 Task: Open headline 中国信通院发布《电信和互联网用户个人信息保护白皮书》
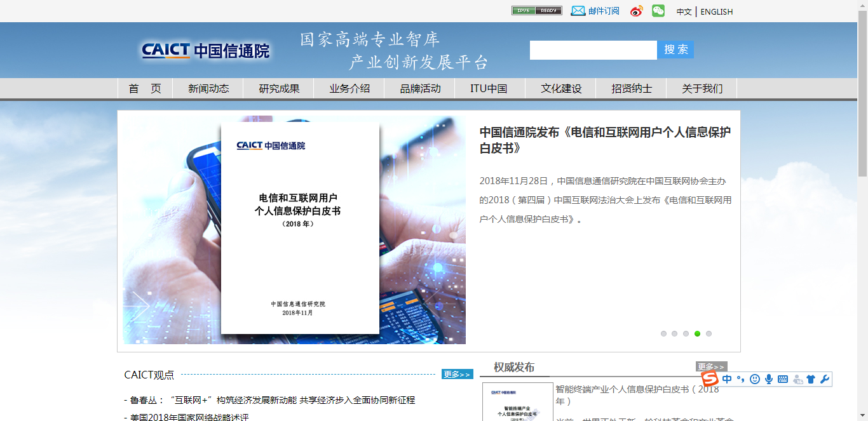(605, 140)
